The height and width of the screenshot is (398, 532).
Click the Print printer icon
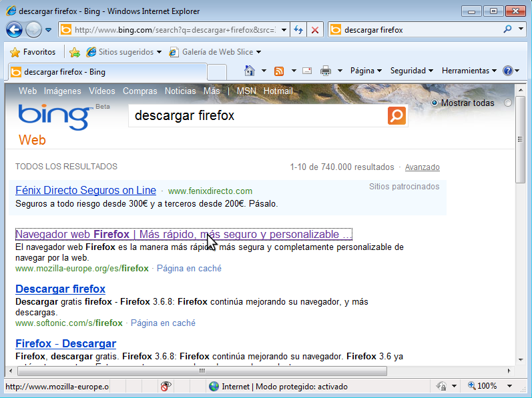pyautogui.click(x=325, y=71)
